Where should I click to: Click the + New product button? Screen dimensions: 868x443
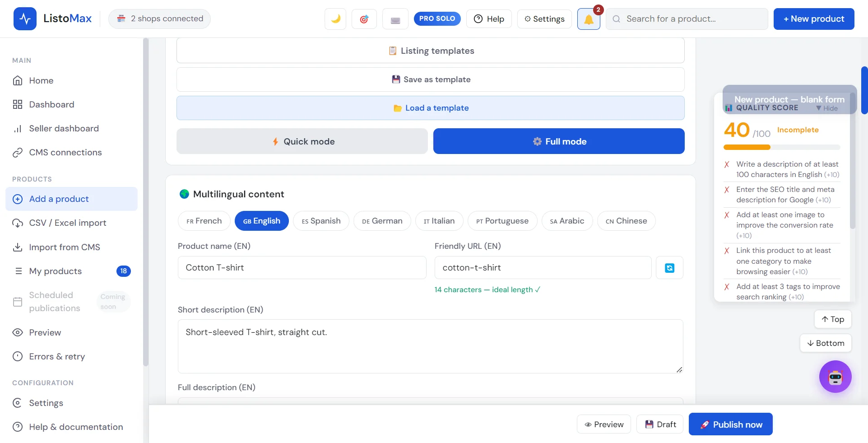[x=814, y=19]
